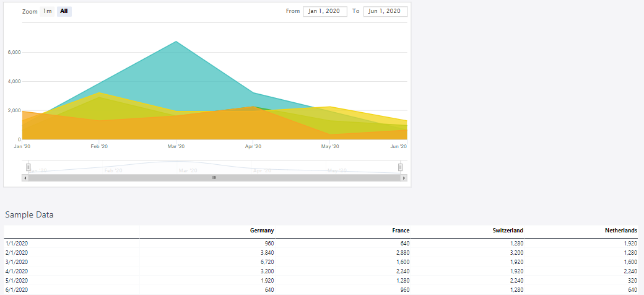Screen dimensions: 644x295
Task: Click the right navigator range handle
Action: click(400, 167)
